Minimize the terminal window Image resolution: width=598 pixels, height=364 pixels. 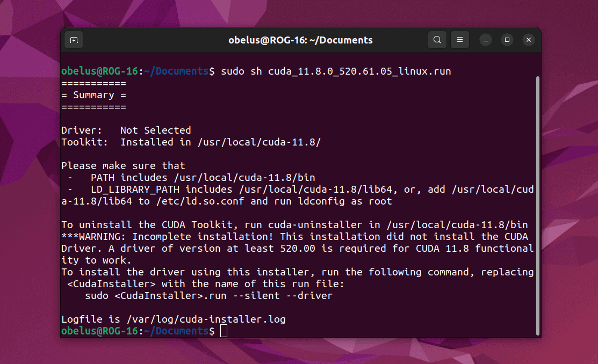486,40
